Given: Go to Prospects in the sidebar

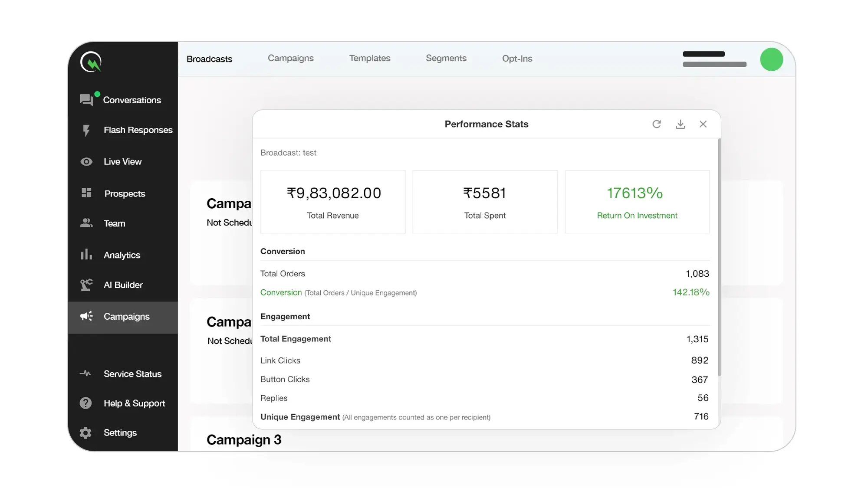Looking at the screenshot, I should [124, 193].
